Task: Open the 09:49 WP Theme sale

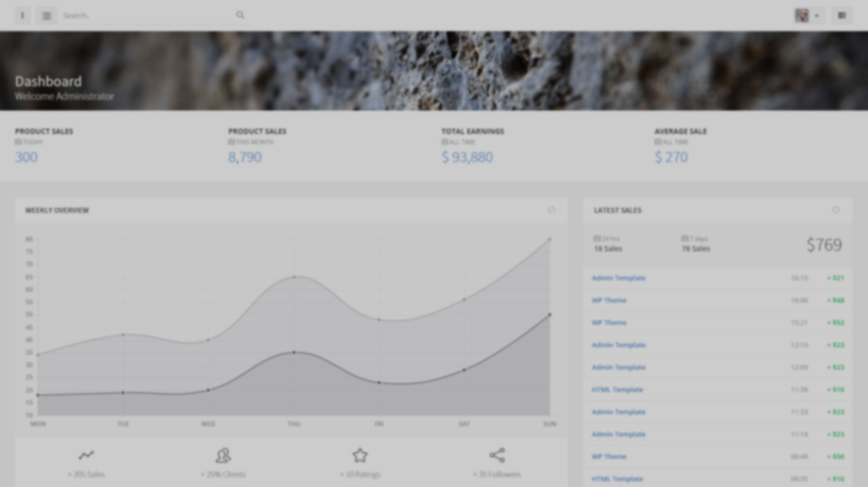Action: pyautogui.click(x=609, y=456)
